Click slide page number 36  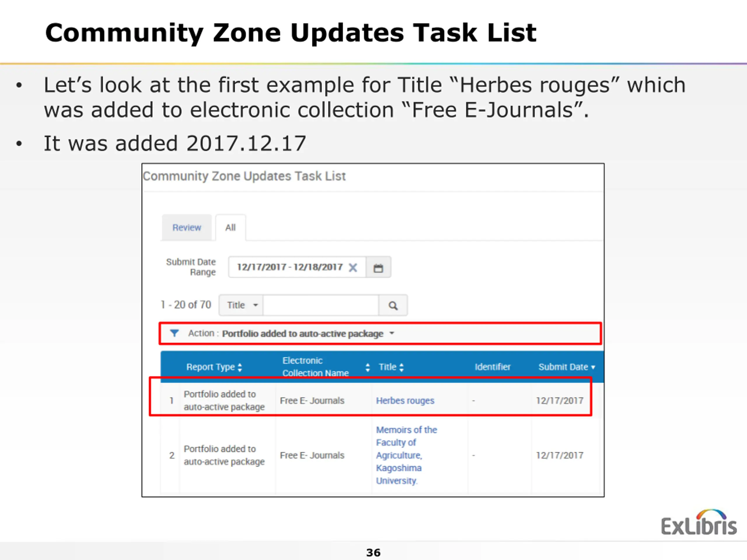pyautogui.click(x=373, y=553)
